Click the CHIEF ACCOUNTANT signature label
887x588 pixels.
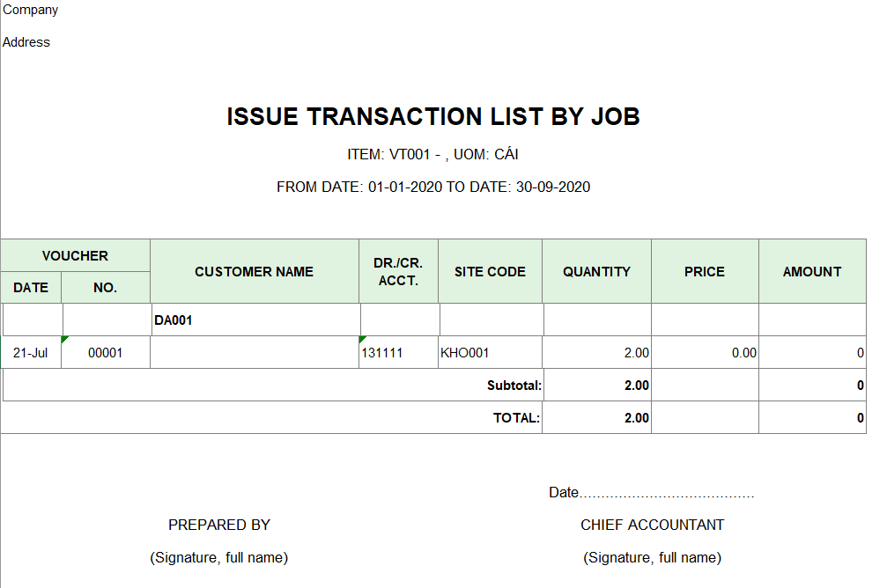pos(652,526)
